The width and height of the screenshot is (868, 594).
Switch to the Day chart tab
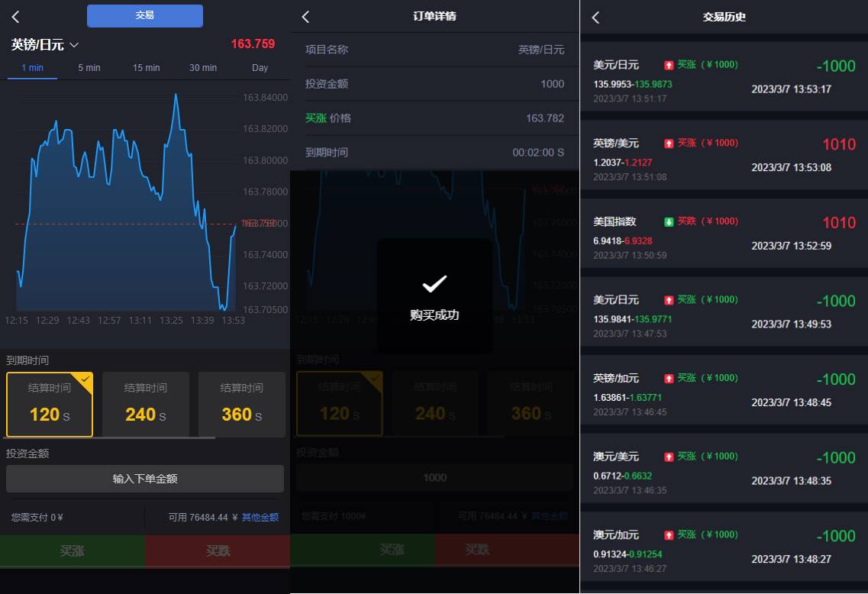click(x=260, y=67)
